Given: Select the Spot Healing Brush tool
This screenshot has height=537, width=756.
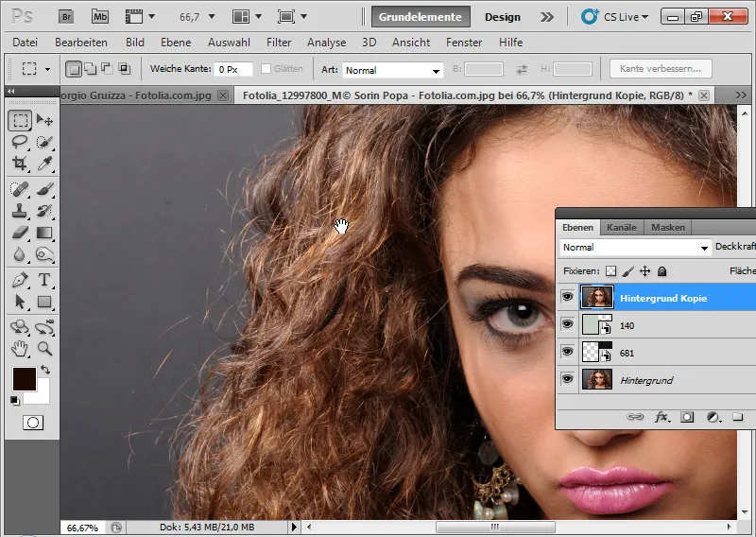Looking at the screenshot, I should [20, 189].
